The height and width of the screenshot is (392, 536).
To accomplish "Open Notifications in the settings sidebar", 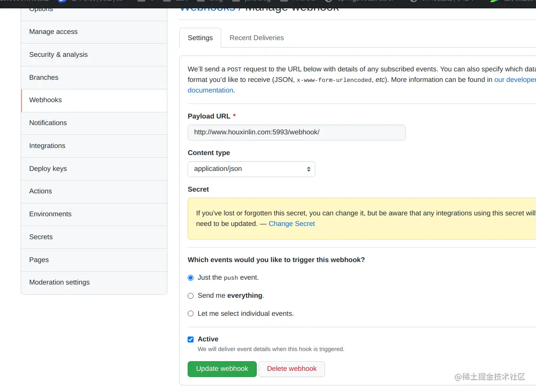I will (94, 123).
